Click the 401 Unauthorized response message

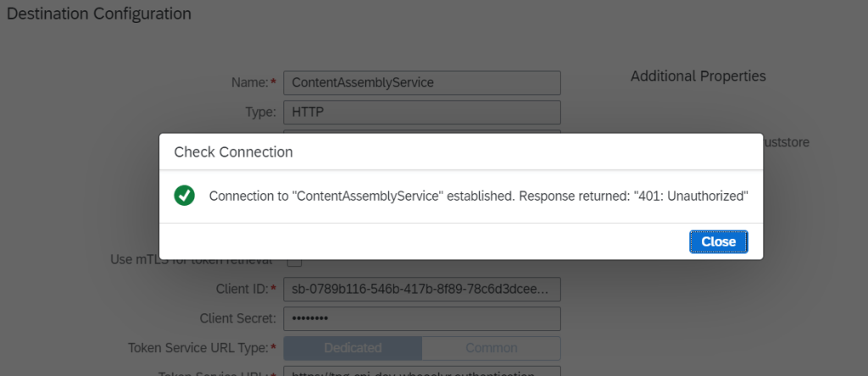(478, 196)
